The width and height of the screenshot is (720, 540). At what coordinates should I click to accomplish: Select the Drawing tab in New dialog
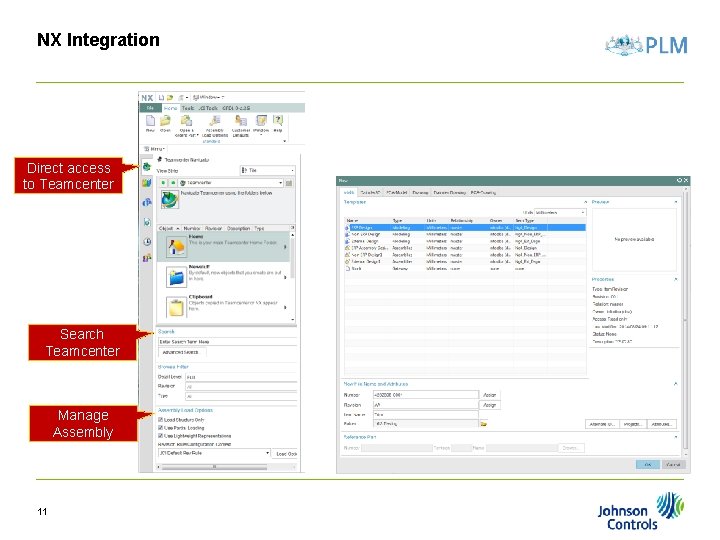coord(420,192)
